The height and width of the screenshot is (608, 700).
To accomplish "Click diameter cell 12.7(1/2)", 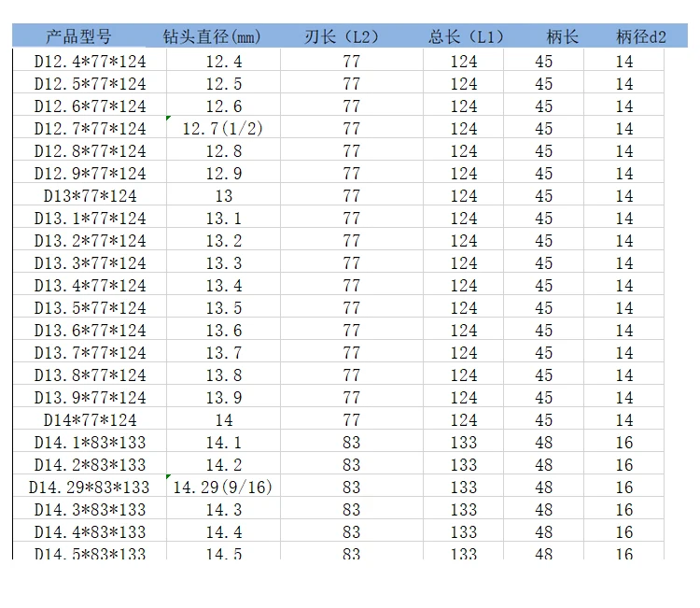I will click(223, 129).
